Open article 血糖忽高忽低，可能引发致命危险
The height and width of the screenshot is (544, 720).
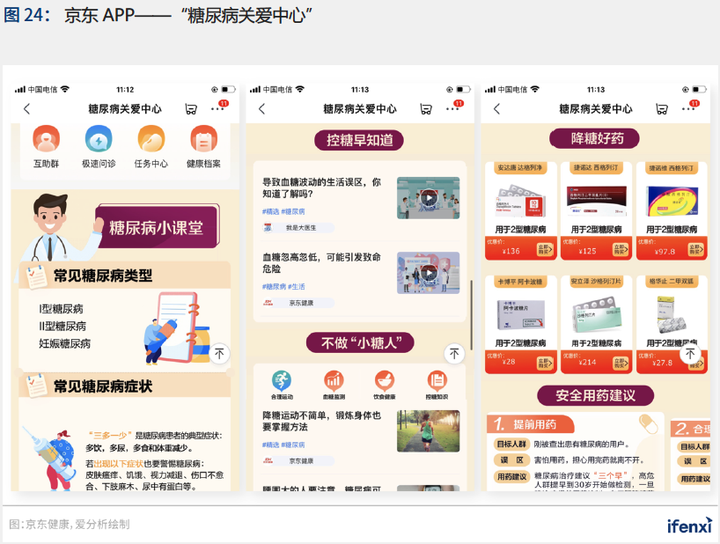click(x=322, y=263)
